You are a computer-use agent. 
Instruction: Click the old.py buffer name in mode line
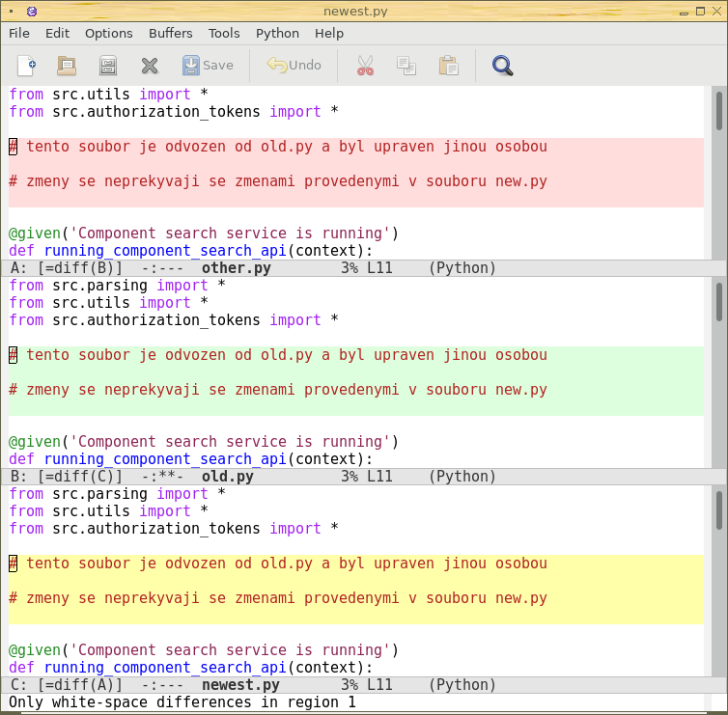[x=228, y=477]
